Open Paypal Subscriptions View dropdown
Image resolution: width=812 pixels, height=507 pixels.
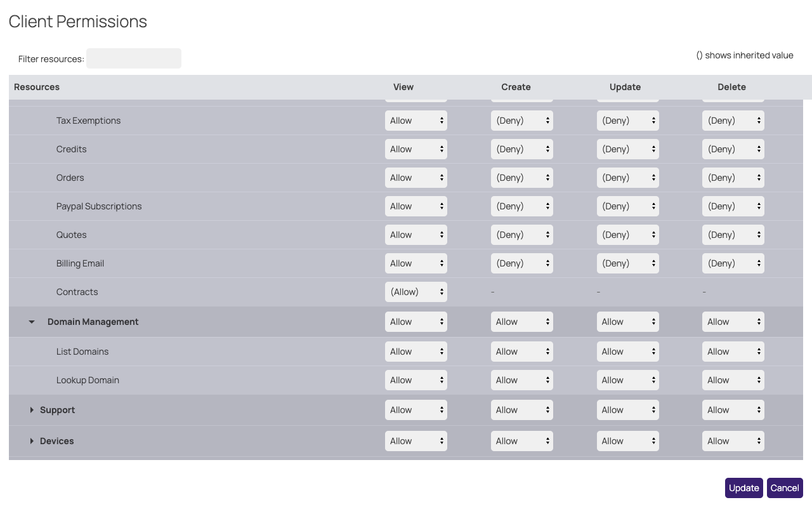pos(416,206)
